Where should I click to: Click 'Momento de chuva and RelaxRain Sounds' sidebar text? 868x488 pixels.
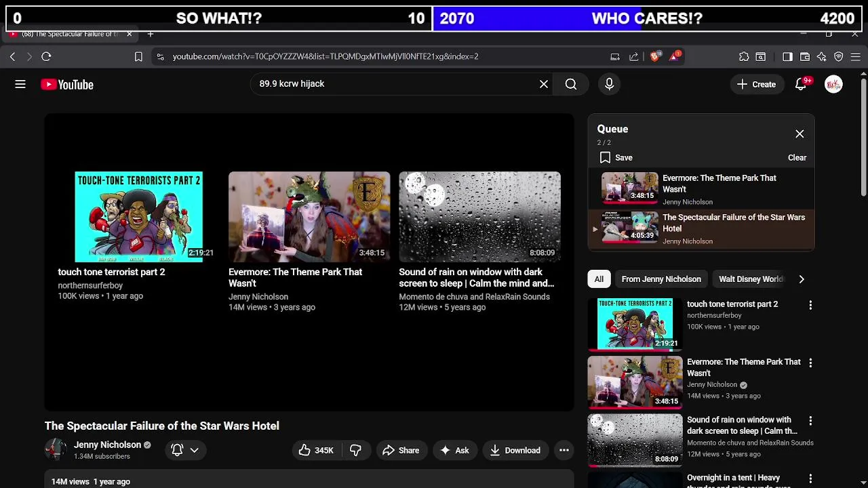(x=750, y=443)
